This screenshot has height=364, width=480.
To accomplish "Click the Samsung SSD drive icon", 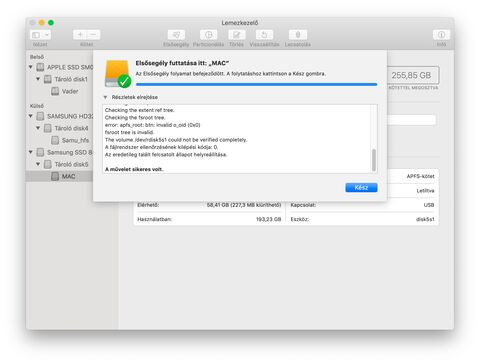I will click(40, 152).
